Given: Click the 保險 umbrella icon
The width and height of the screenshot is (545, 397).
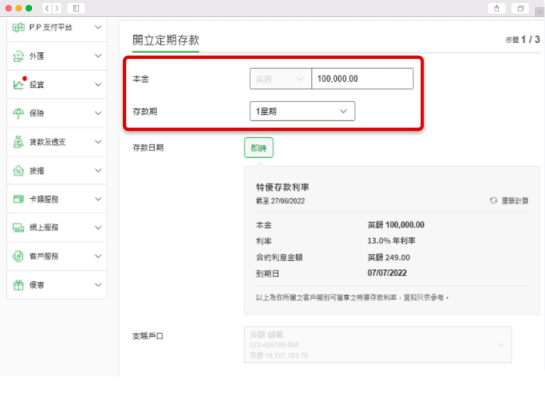Looking at the screenshot, I should pyautogui.click(x=18, y=113).
